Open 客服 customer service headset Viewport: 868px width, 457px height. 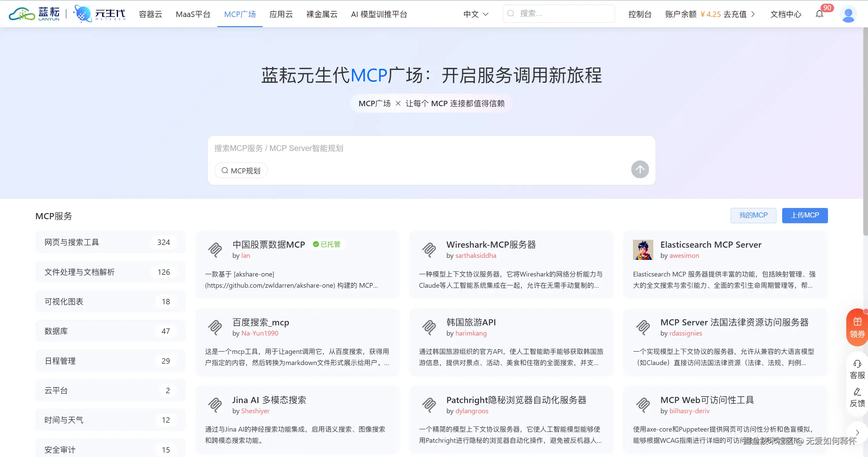pos(857,364)
